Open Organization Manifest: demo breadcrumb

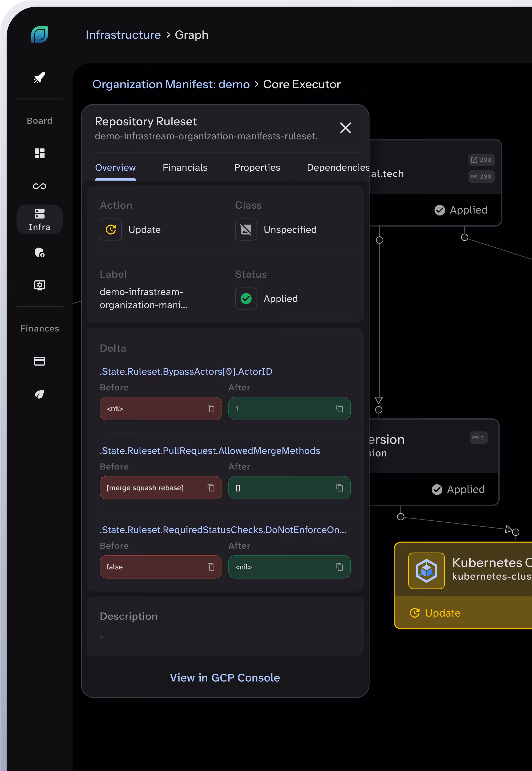pos(171,85)
